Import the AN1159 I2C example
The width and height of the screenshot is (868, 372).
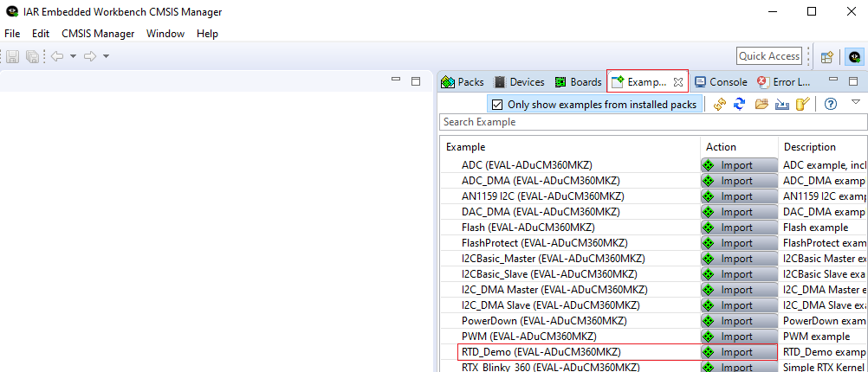pos(739,196)
